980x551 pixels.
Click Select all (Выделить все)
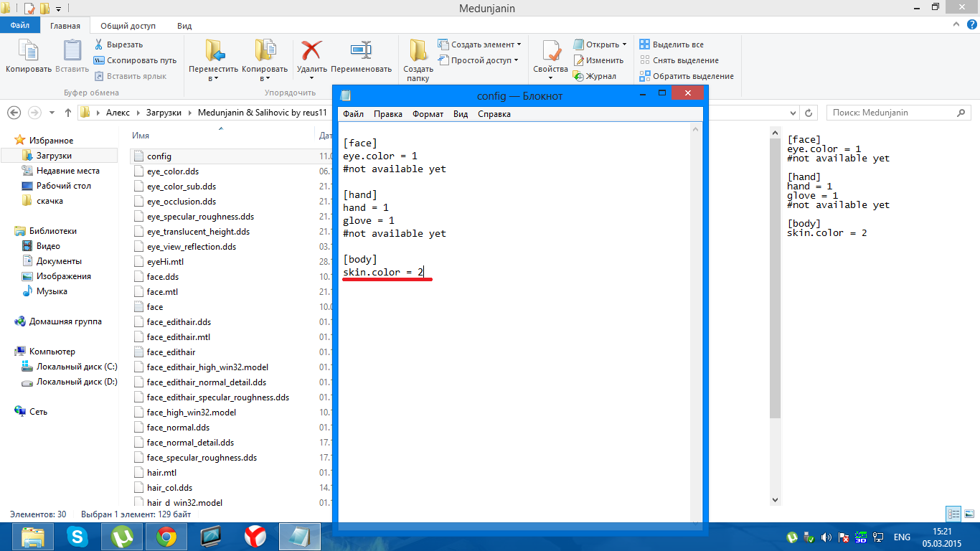pyautogui.click(x=672, y=44)
